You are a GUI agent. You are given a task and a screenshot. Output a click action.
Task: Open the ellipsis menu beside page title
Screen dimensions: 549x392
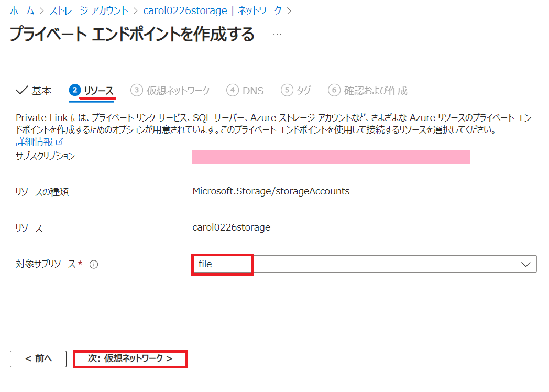click(x=277, y=35)
